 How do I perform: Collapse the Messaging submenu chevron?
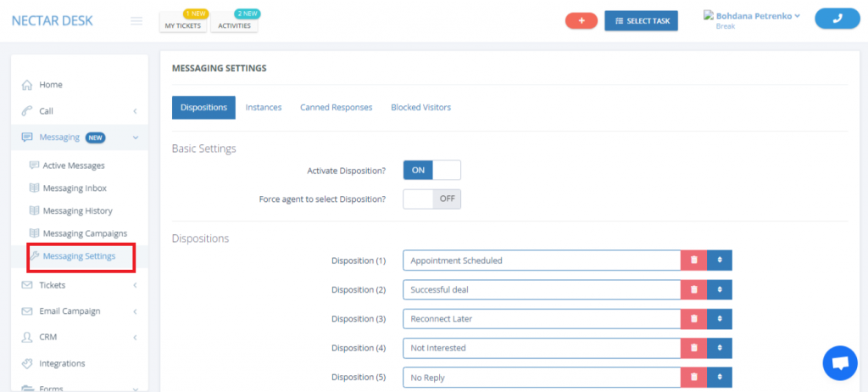click(135, 137)
